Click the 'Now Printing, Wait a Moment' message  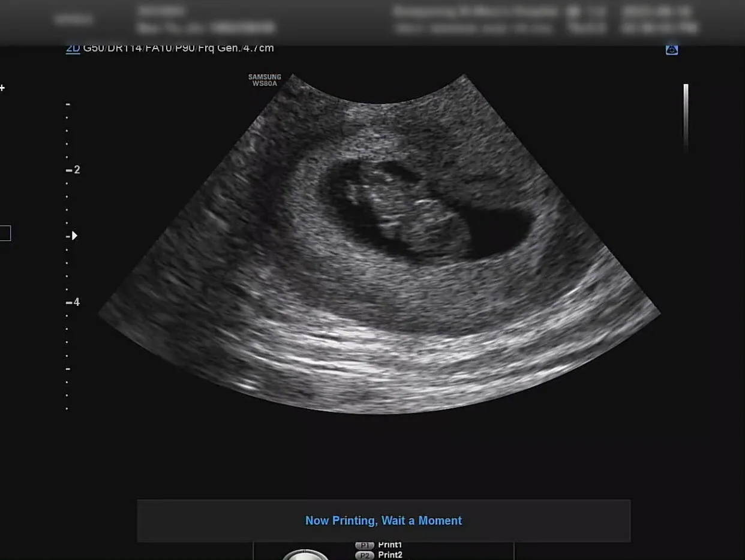(384, 520)
